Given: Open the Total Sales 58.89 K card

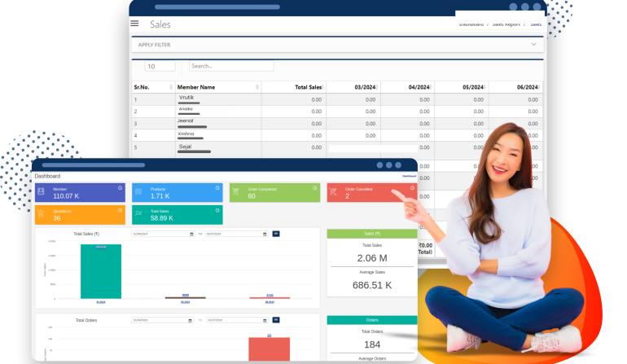Looking at the screenshot, I should [x=178, y=215].
